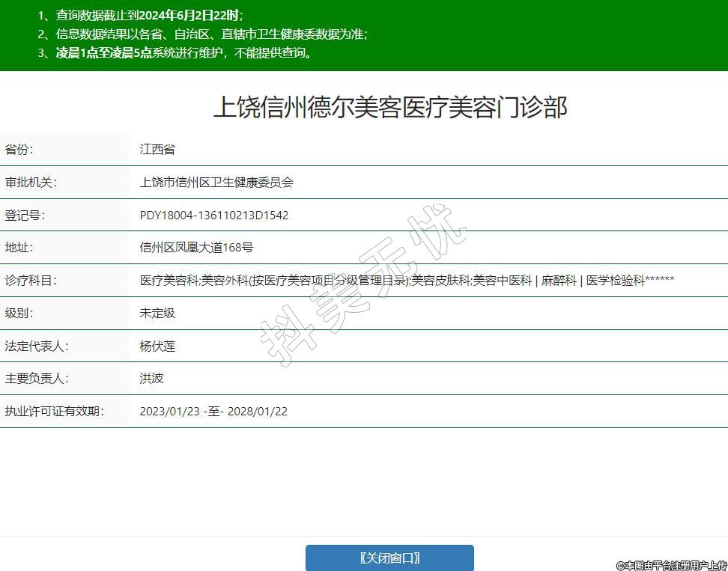Click the 法定代表人 row label
The height and width of the screenshot is (571, 728).
pyautogui.click(x=37, y=346)
